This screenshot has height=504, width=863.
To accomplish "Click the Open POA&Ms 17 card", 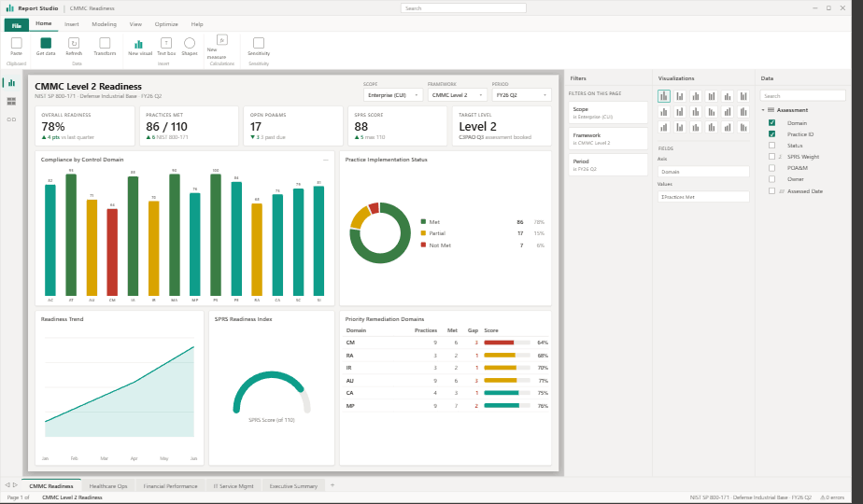I will point(293,126).
